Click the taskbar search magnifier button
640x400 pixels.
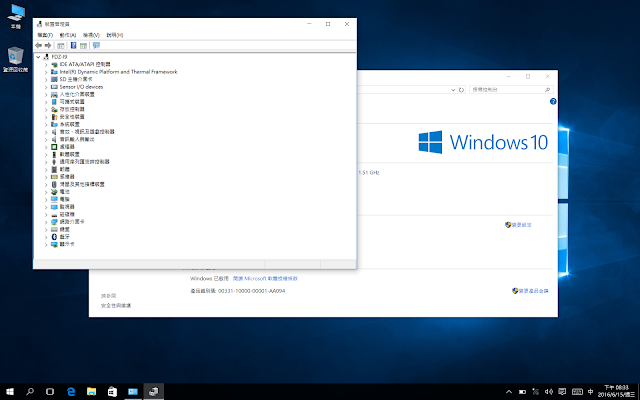tap(30, 392)
